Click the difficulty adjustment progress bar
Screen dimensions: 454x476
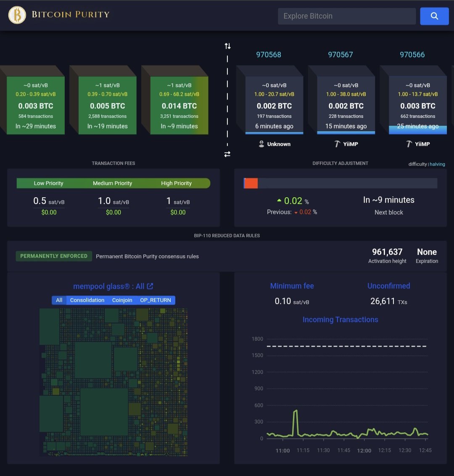(340, 183)
